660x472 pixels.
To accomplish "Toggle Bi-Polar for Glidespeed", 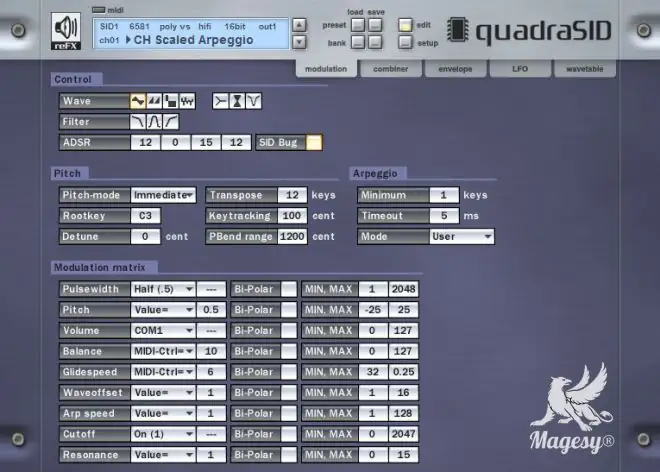I will (x=289, y=372).
